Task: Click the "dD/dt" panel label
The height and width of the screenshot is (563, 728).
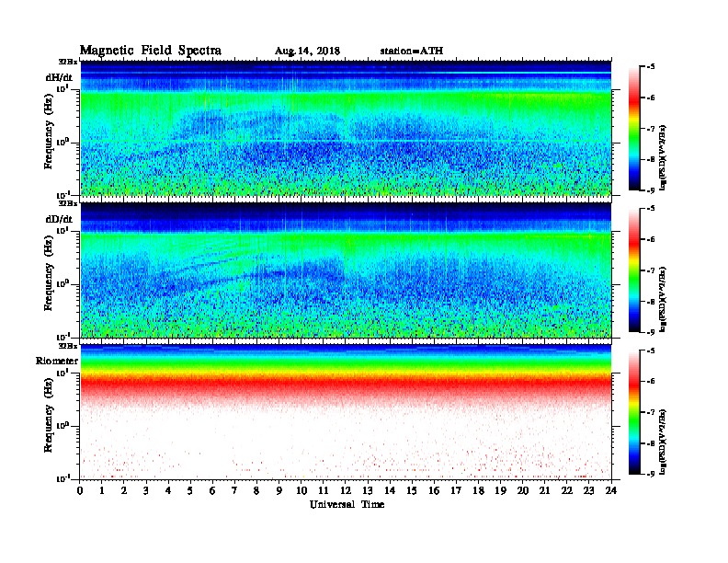Action: point(59,219)
